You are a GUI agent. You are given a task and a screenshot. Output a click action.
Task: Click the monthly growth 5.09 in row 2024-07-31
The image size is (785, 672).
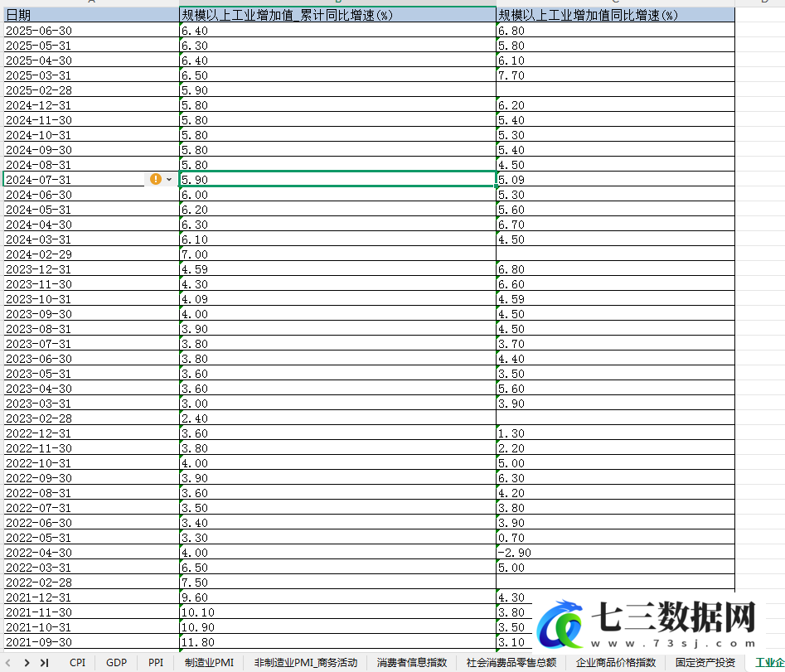[616, 180]
